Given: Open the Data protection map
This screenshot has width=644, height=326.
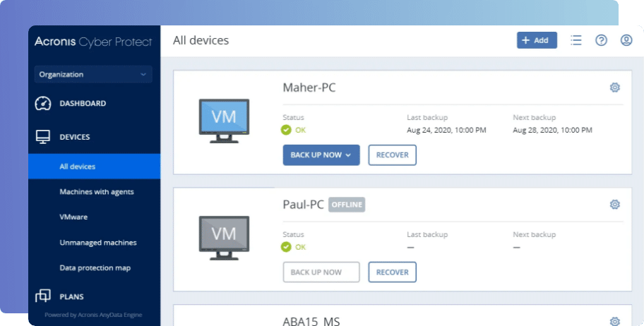Looking at the screenshot, I should pyautogui.click(x=95, y=268).
